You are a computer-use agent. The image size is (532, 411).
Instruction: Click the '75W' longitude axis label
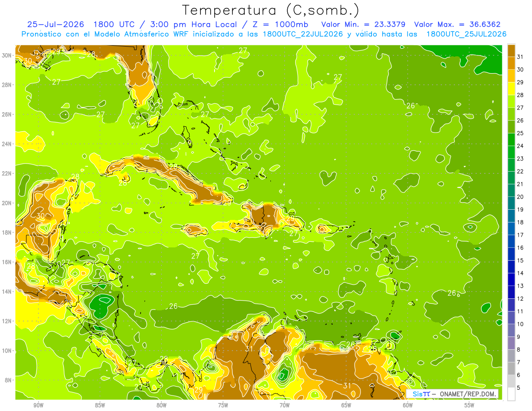click(223, 405)
